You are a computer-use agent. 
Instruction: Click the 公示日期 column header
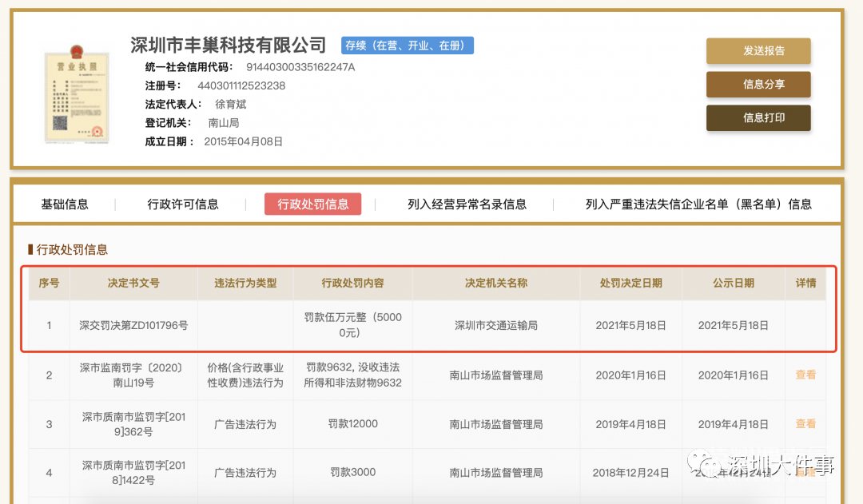(x=733, y=284)
